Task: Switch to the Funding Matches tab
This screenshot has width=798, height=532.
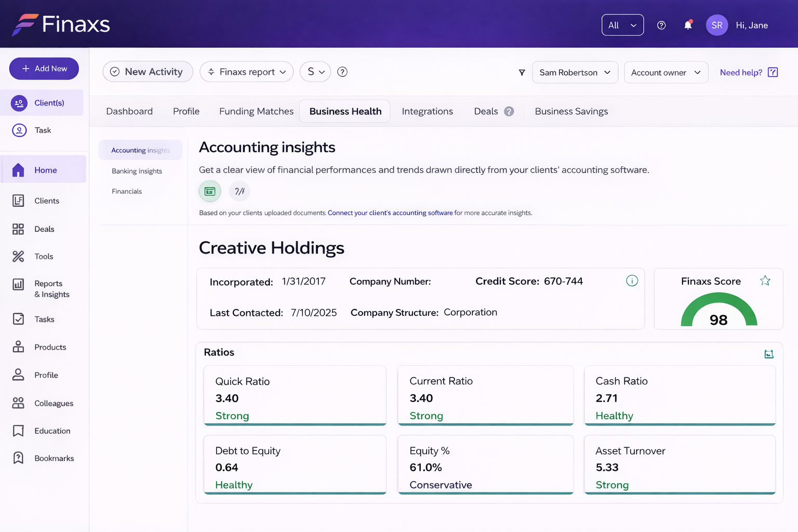Action: coord(256,111)
